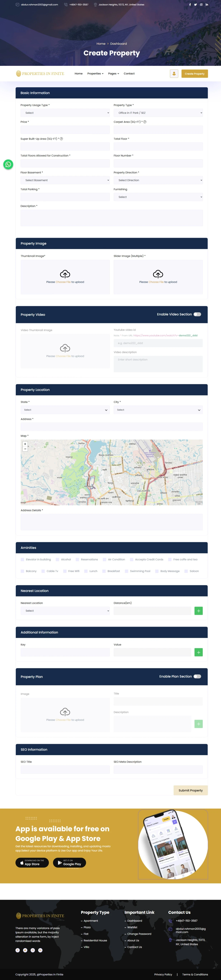Open the Furnishing dropdown
The width and height of the screenshot is (221, 980).
pos(158,197)
